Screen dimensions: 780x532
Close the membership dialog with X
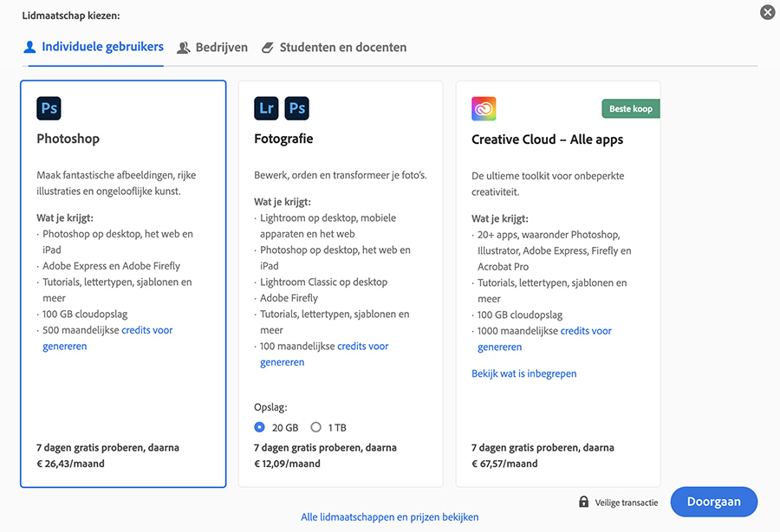[768, 12]
